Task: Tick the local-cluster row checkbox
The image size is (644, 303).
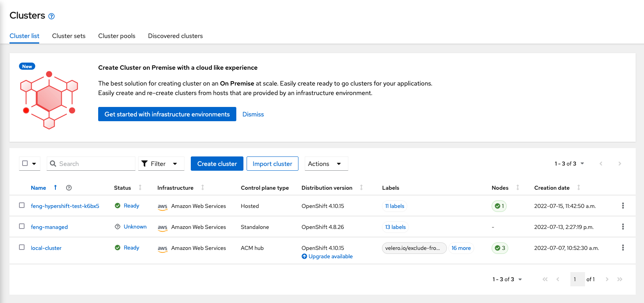Action: (x=22, y=247)
